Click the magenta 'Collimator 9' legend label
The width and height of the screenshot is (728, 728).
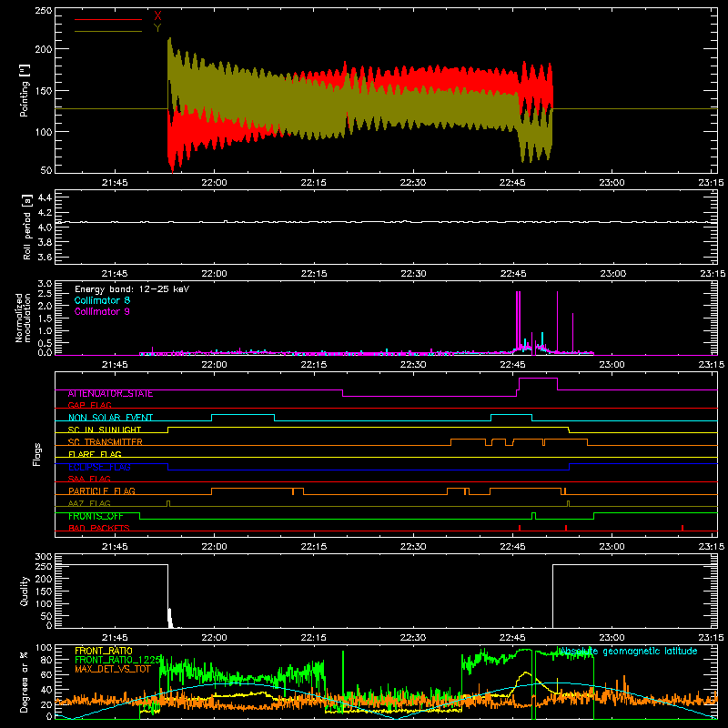click(x=102, y=311)
